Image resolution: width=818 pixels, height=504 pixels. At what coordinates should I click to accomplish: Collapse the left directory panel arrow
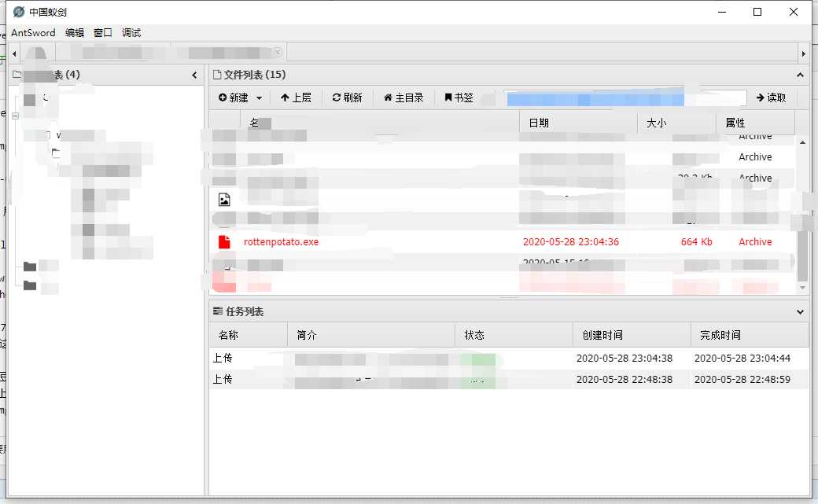tap(194, 75)
